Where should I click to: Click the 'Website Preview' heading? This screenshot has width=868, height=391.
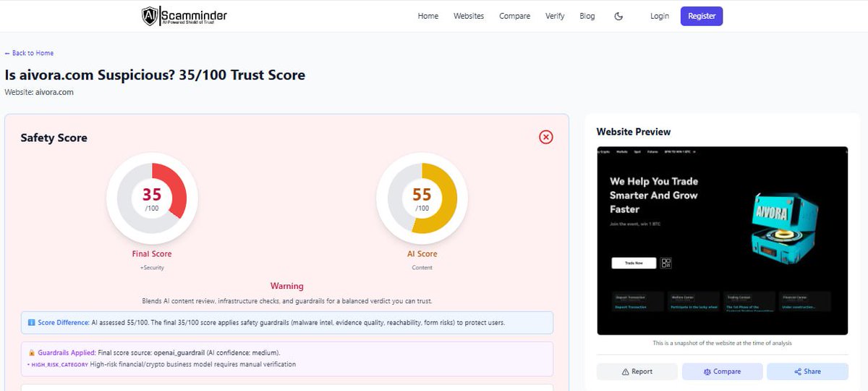coord(634,132)
